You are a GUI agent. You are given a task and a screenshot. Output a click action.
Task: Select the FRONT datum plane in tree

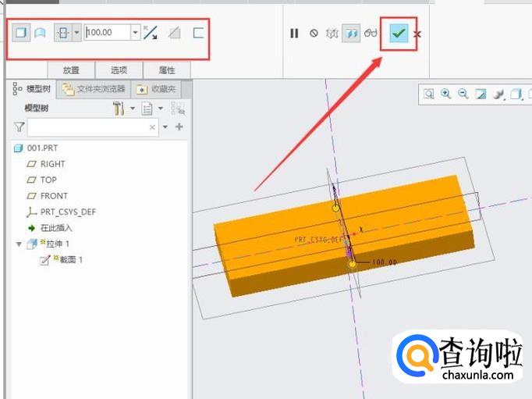coord(54,196)
